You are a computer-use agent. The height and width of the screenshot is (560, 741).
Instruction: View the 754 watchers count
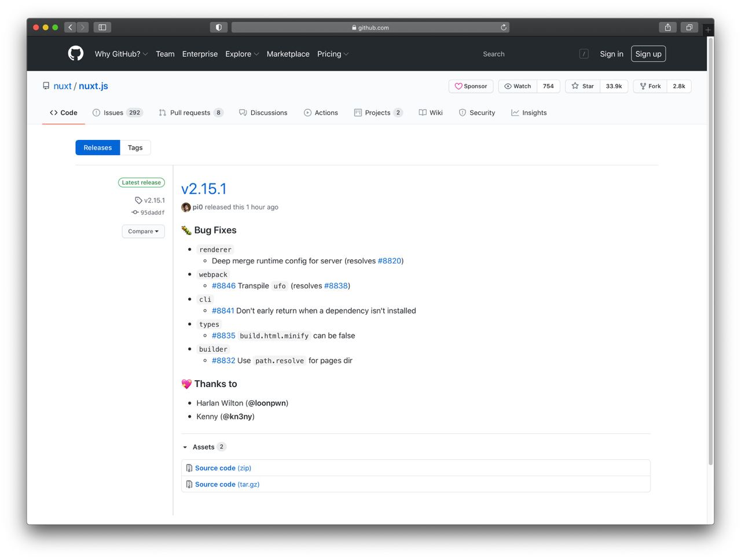(548, 86)
